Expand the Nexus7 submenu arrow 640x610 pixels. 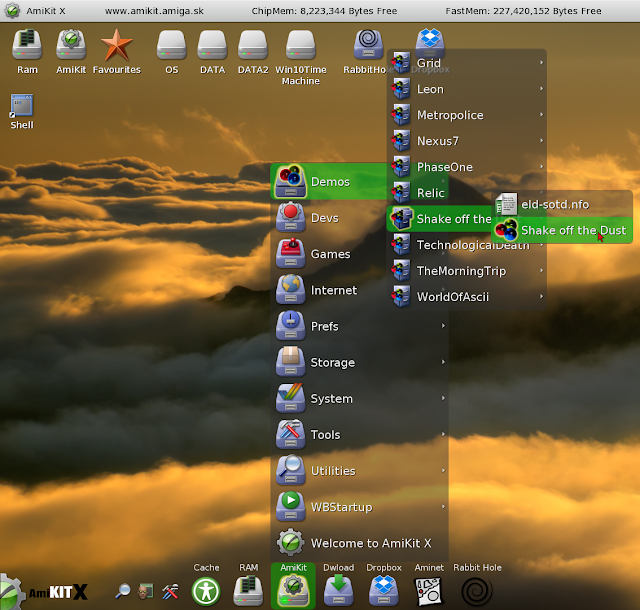(x=541, y=140)
